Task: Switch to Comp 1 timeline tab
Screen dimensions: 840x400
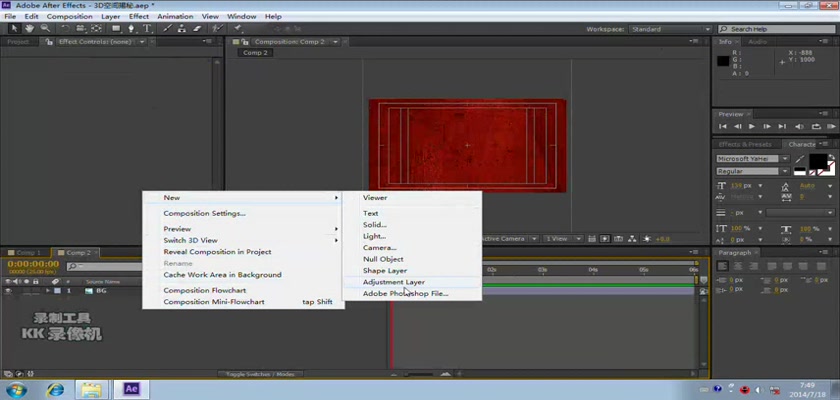Action: 28,253
